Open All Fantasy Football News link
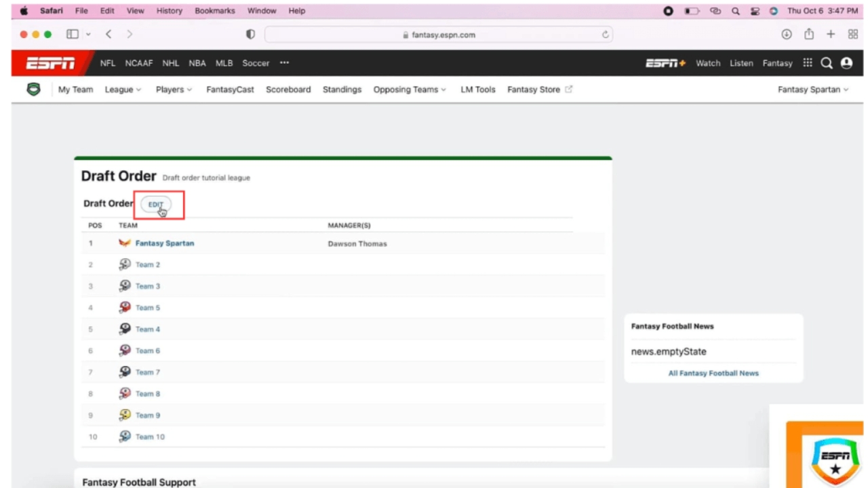This screenshot has height=488, width=868. point(713,373)
